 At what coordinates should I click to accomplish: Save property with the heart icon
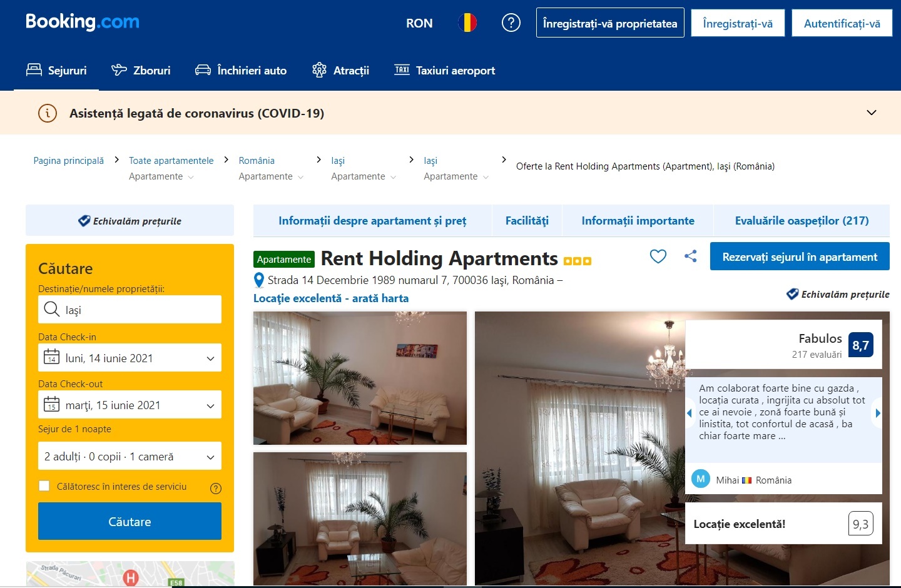pos(658,256)
